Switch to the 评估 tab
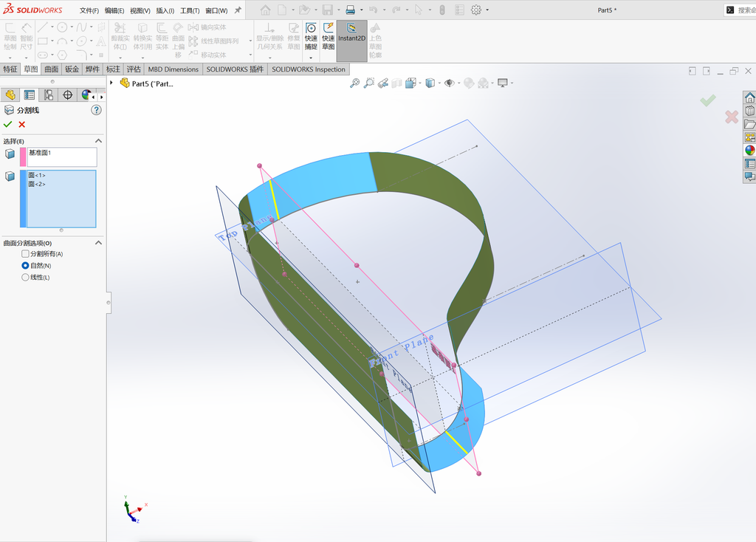The image size is (756, 542). (x=134, y=69)
